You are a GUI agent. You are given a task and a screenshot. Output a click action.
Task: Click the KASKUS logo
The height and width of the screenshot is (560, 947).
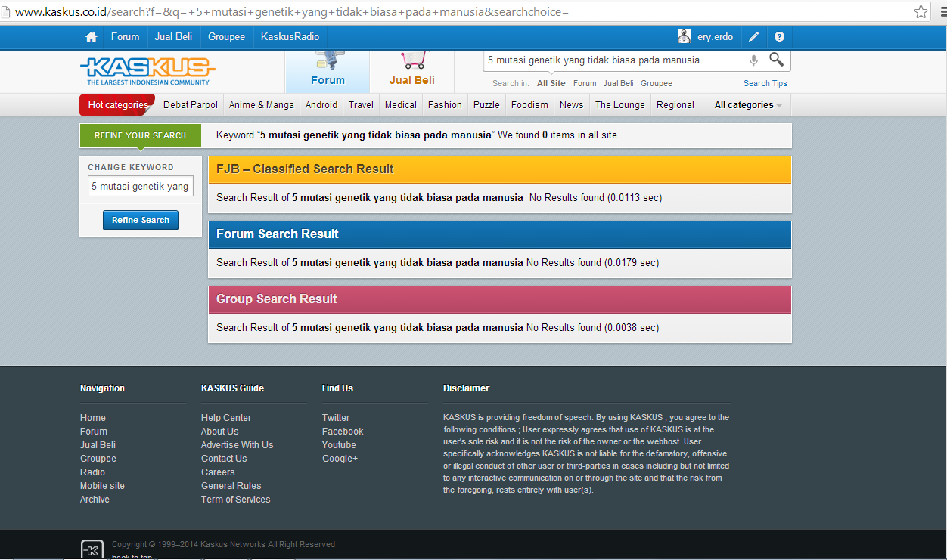click(147, 71)
